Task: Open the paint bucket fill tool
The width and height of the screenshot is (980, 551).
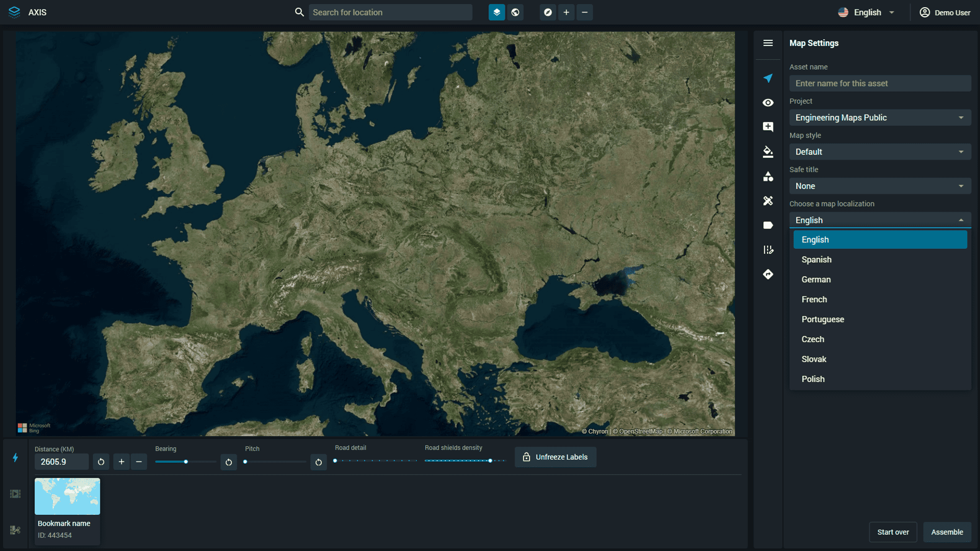Action: click(x=768, y=152)
